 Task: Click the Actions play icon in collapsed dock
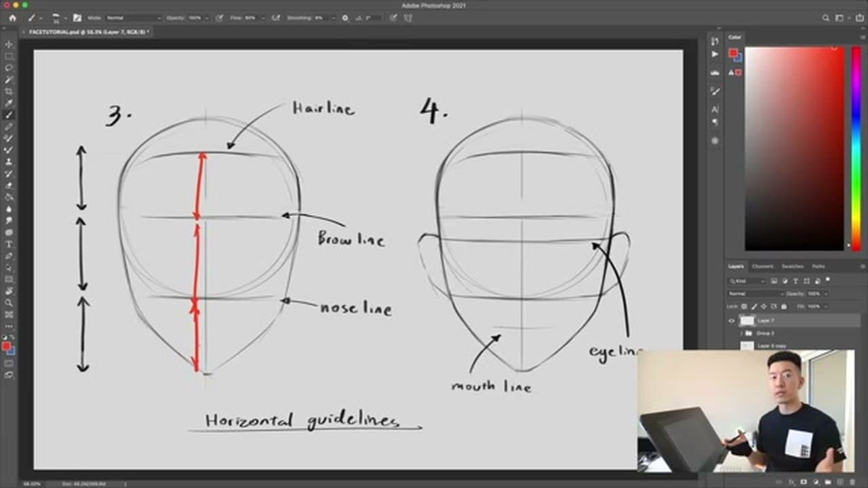(715, 54)
